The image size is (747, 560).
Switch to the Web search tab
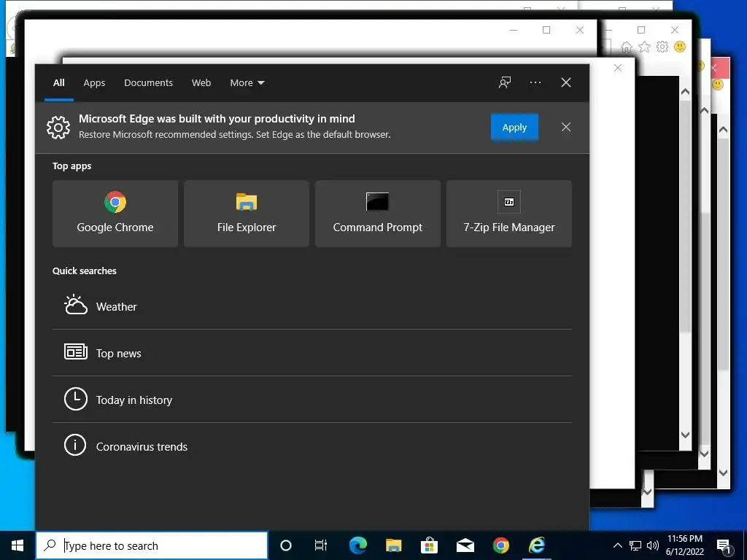click(x=201, y=83)
